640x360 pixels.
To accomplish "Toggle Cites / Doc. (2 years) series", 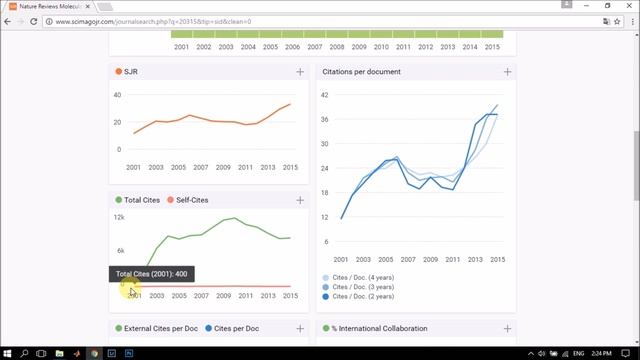I will [x=359, y=296].
